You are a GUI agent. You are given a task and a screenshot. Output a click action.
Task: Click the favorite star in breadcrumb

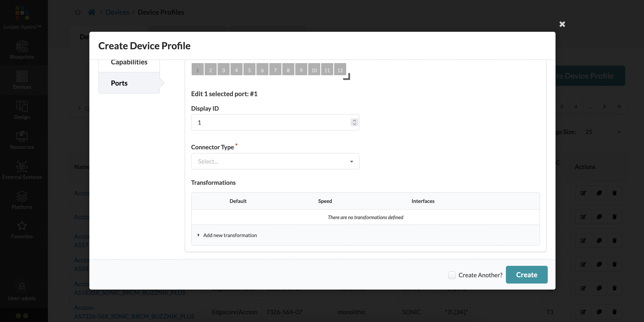point(78,12)
